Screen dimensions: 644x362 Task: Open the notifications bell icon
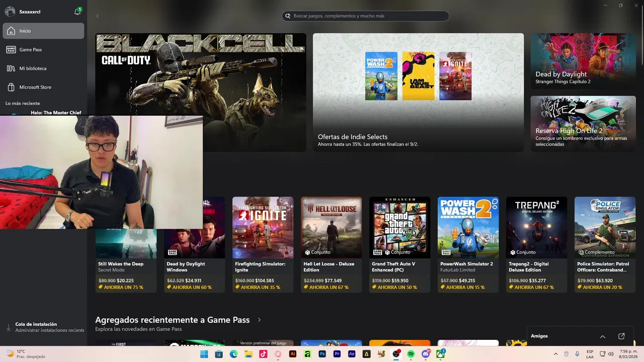(x=77, y=11)
